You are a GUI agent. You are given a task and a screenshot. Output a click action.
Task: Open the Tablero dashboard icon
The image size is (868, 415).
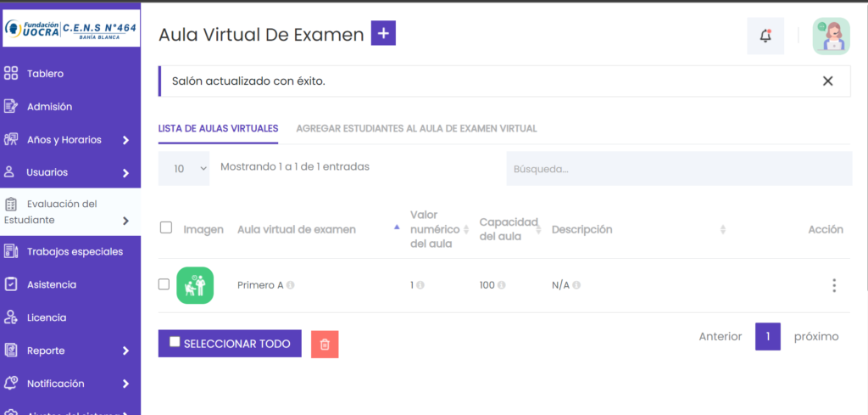coord(11,73)
